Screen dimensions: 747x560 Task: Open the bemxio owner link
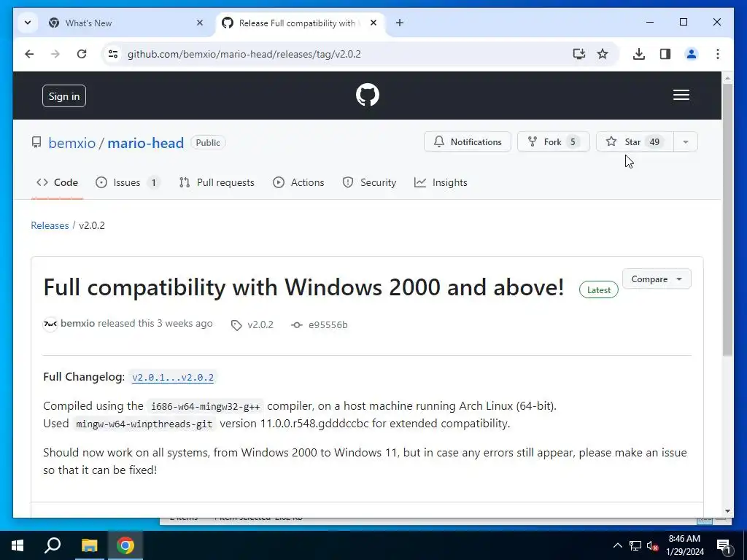[72, 143]
